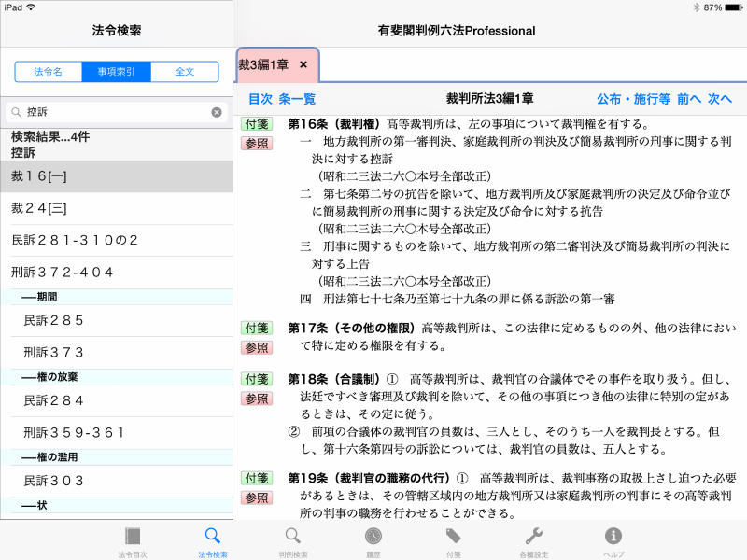The height and width of the screenshot is (560, 747).
Task: Tap the 第17条(その他の権限) heading
Action: click(x=351, y=329)
